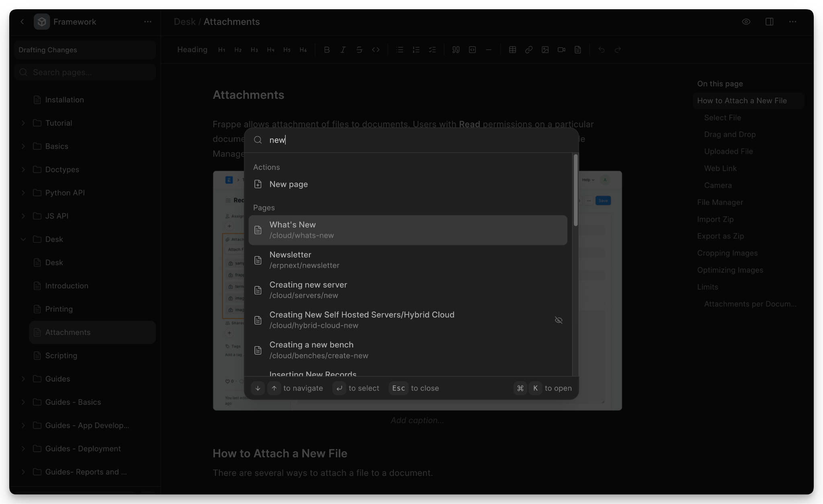Click hidden-eye icon on Hybrid Cloud result
This screenshot has height=504, width=823.
(x=559, y=320)
